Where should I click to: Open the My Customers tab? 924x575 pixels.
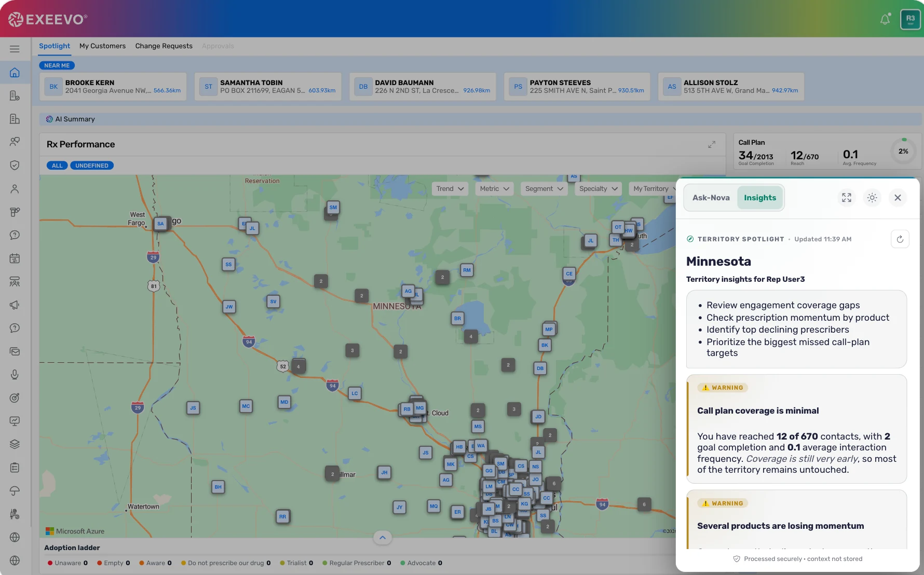[102, 46]
